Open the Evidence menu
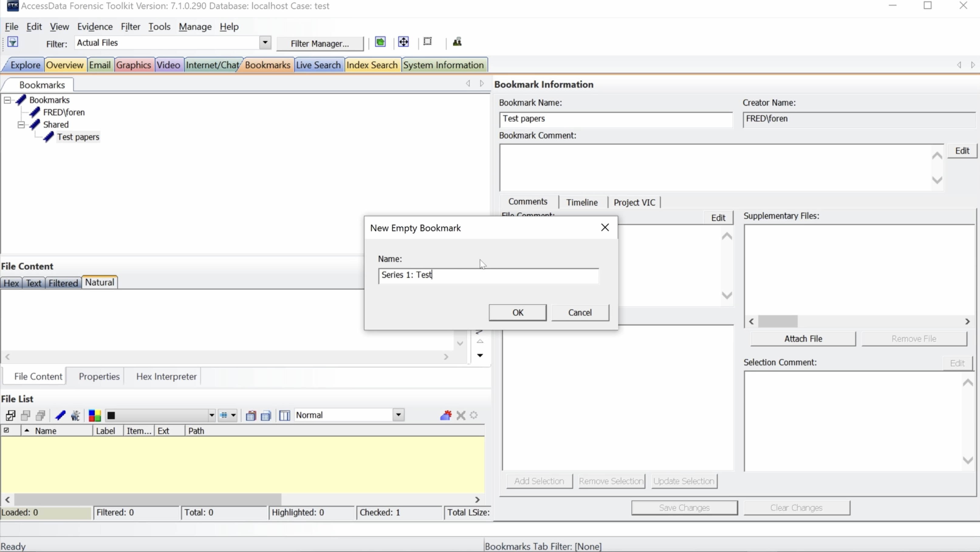This screenshot has width=980, height=552. 95,27
